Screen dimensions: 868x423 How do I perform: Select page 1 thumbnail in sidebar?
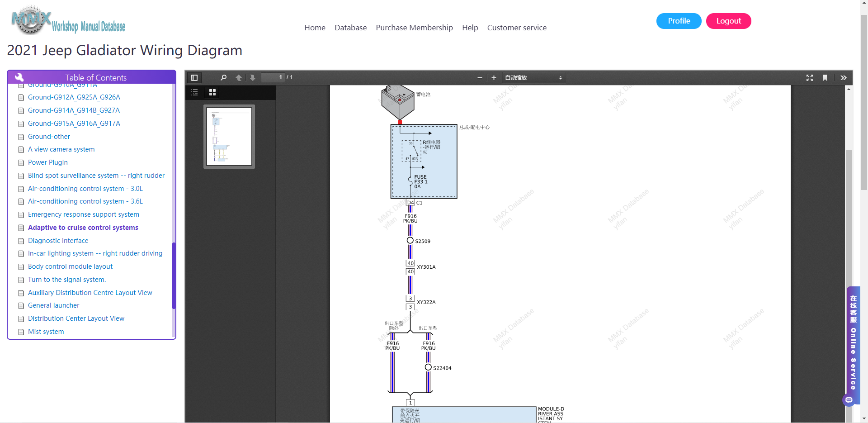pos(229,137)
